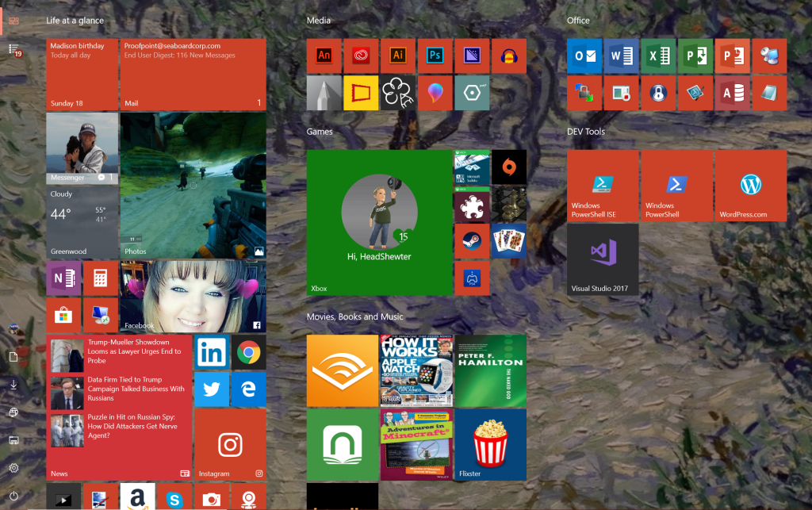Open Settings from the left sidebar
This screenshot has width=812, height=510.
coord(13,468)
